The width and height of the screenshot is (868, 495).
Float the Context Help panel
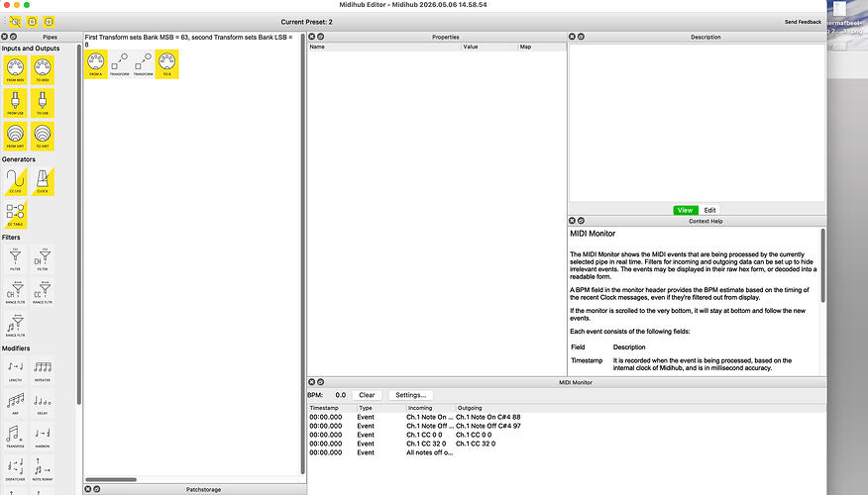(x=581, y=221)
